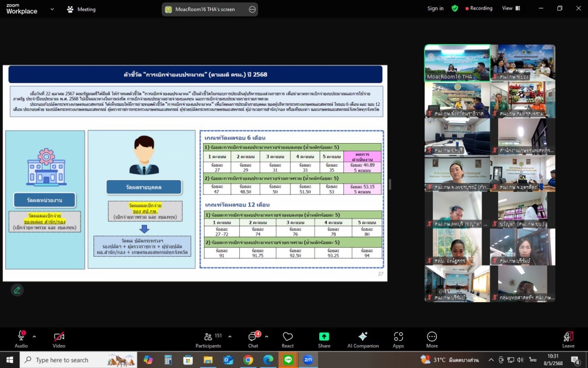This screenshot has width=588, height=368.
Task: Click the green annotation pencil icon
Action: point(17,290)
